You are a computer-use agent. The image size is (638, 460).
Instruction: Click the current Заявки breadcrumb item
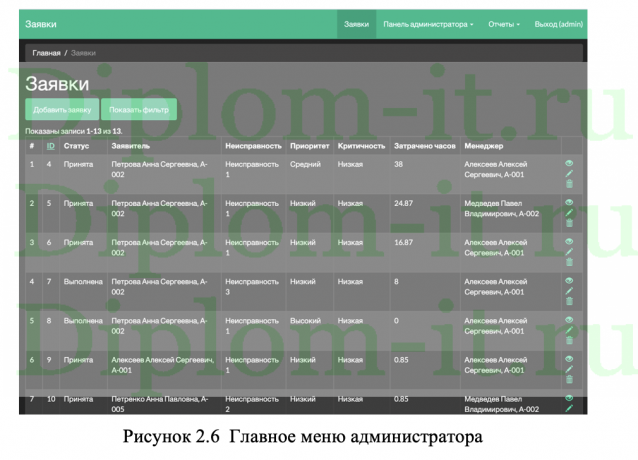pos(83,53)
